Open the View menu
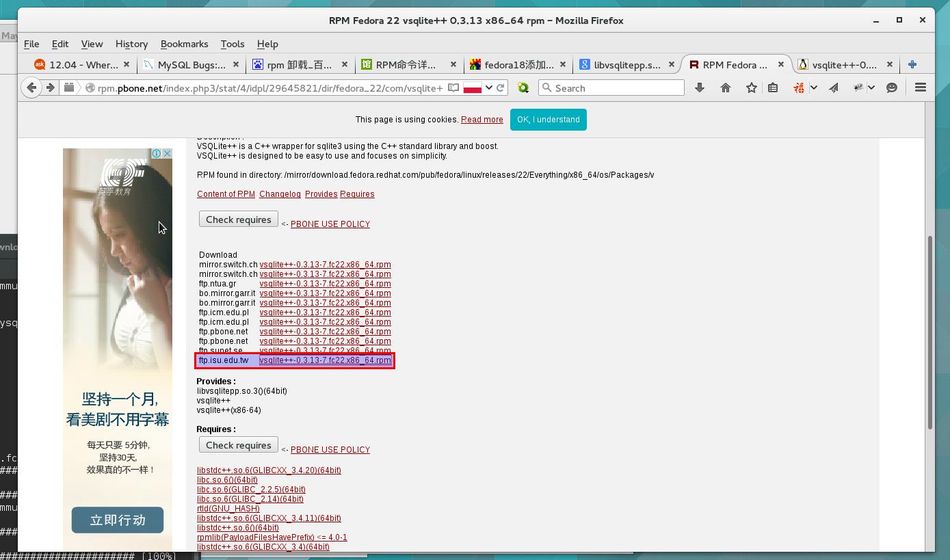950x560 pixels. pos(92,44)
